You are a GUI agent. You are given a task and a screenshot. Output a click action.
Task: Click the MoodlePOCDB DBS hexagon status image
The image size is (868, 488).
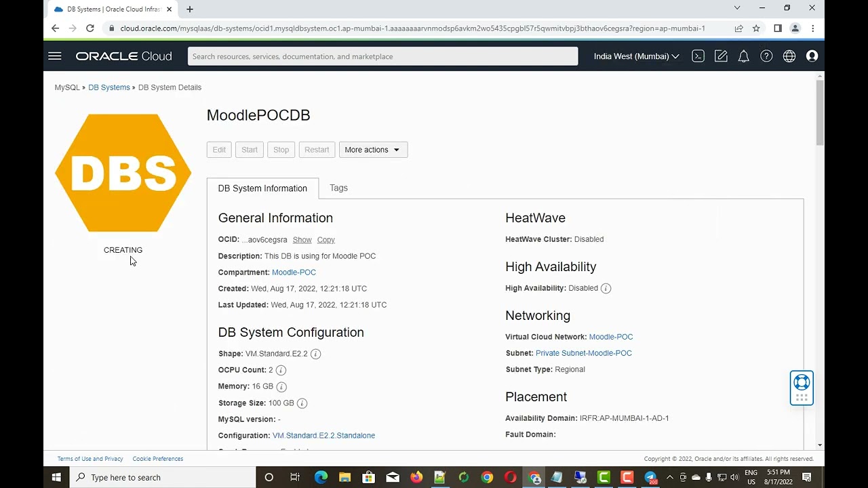point(123,173)
